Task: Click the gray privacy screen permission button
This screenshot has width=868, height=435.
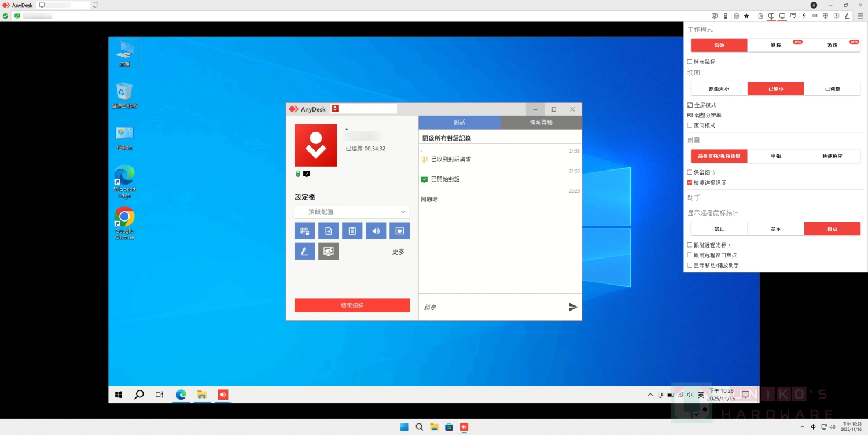Action: [x=328, y=251]
